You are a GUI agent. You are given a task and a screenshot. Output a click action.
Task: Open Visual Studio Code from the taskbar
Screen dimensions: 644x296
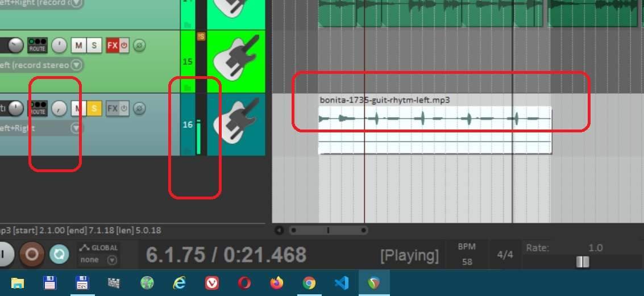[x=341, y=283]
